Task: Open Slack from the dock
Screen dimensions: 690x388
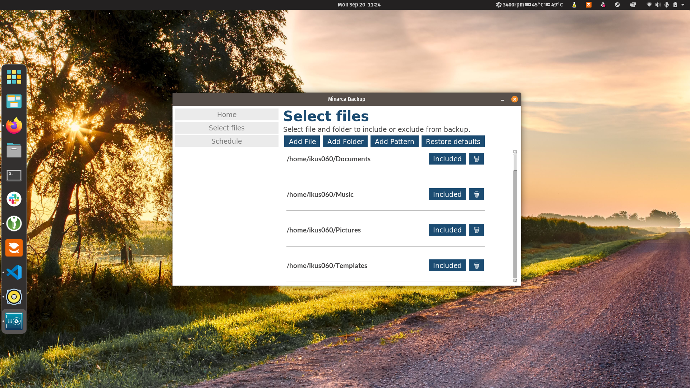Action: [x=14, y=199]
